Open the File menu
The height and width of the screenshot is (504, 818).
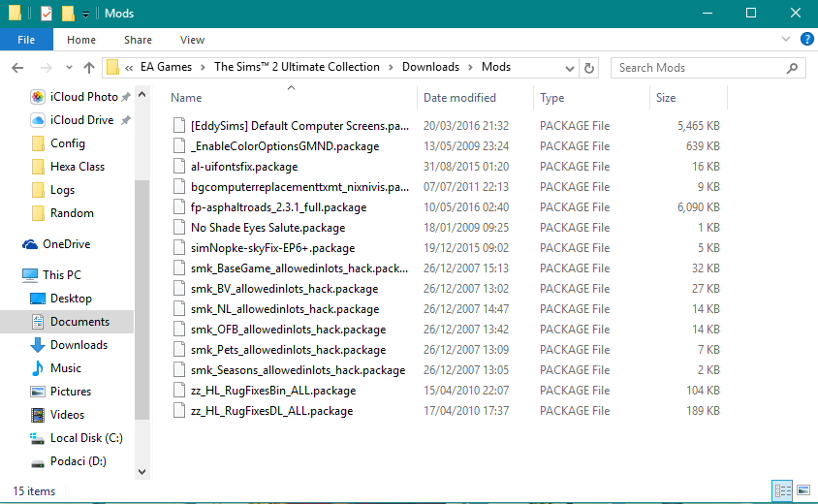(26, 40)
